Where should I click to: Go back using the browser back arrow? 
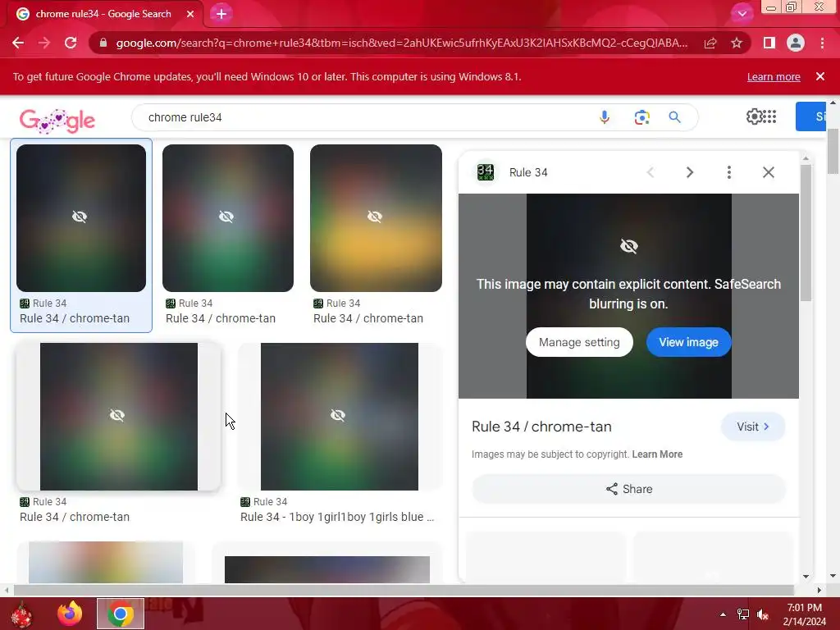[18, 43]
